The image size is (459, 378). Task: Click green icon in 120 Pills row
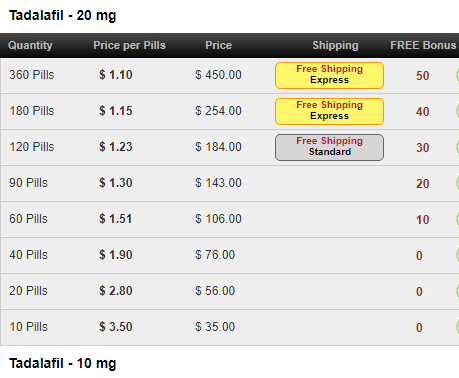pyautogui.click(x=457, y=147)
